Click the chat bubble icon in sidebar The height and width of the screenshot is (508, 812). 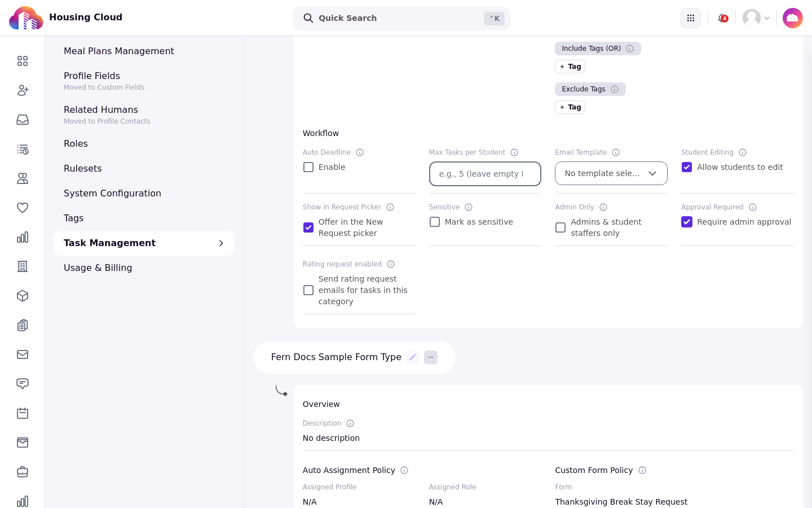pos(23,384)
